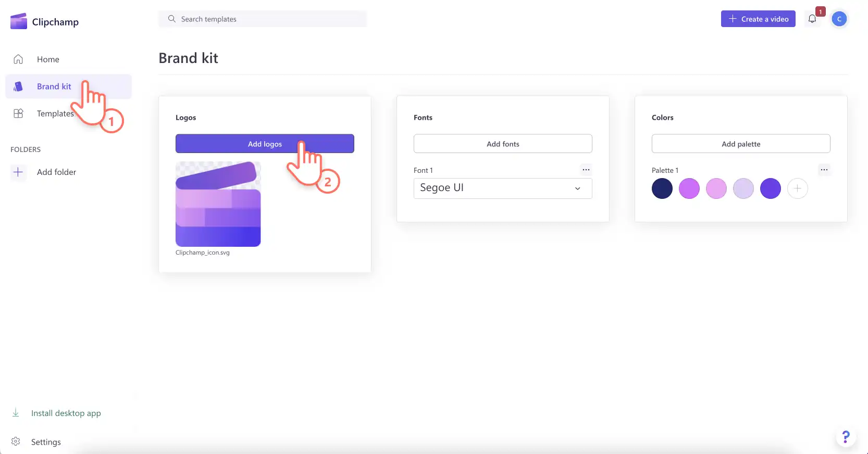Viewport: 868px width, 454px height.
Task: Select the dark navy color swatch
Action: coord(662,188)
